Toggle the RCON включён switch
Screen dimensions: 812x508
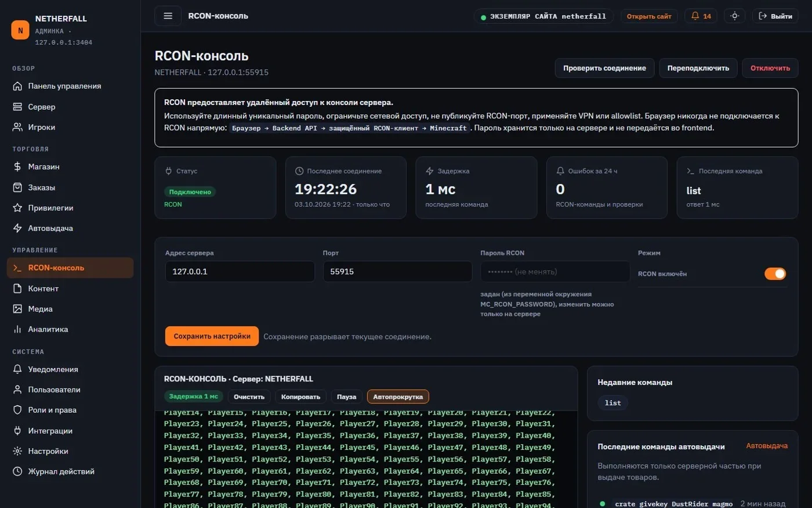(x=775, y=273)
